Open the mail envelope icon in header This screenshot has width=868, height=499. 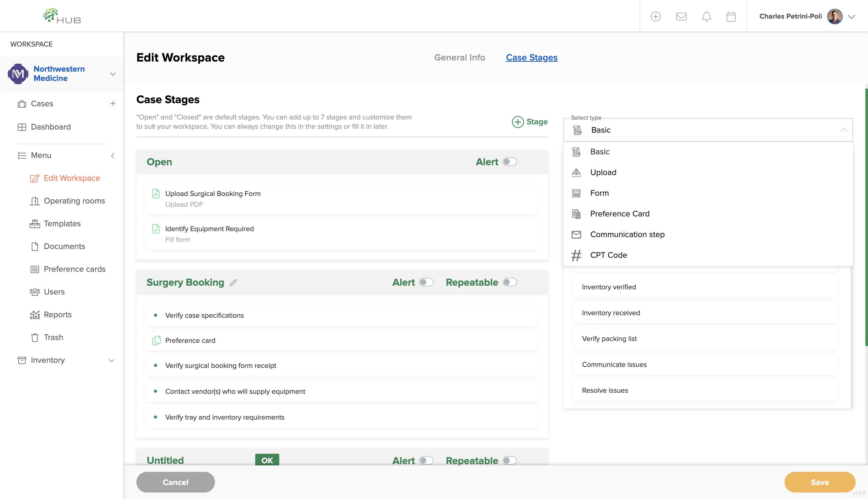pyautogui.click(x=681, y=17)
